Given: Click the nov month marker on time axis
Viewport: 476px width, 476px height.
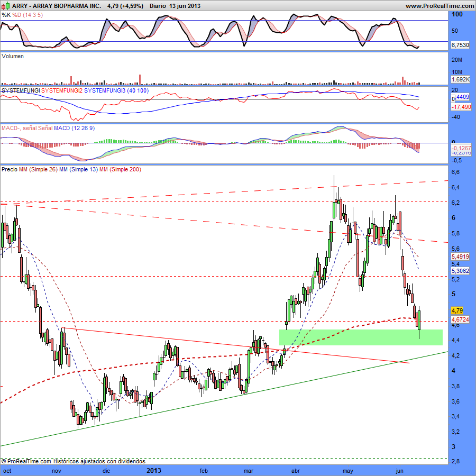Looking at the screenshot, I should point(57,471).
